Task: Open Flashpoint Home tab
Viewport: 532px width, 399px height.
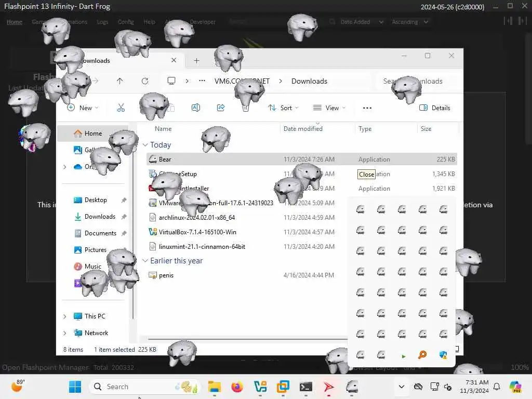Action: coord(15,22)
